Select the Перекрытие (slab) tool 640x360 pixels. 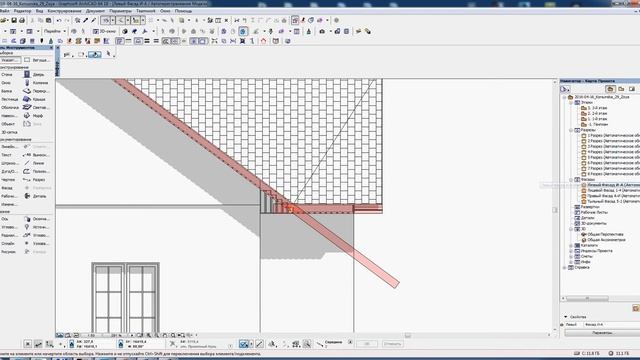(36, 91)
